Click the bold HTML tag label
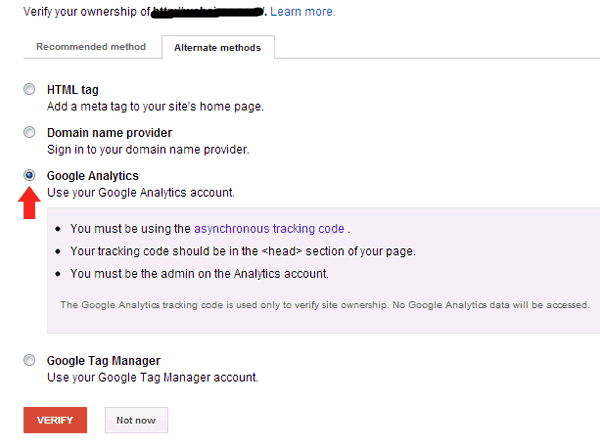This screenshot has width=600, height=448. pos(73,90)
